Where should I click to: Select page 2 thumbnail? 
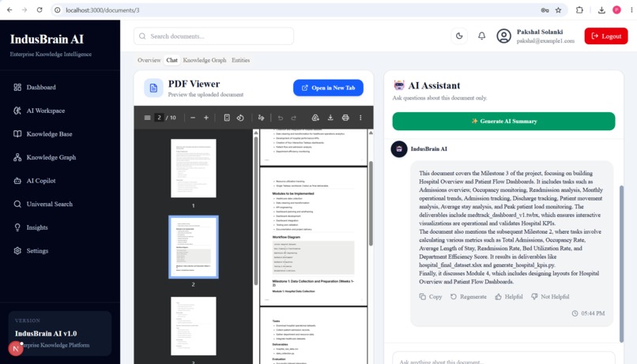[194, 247]
